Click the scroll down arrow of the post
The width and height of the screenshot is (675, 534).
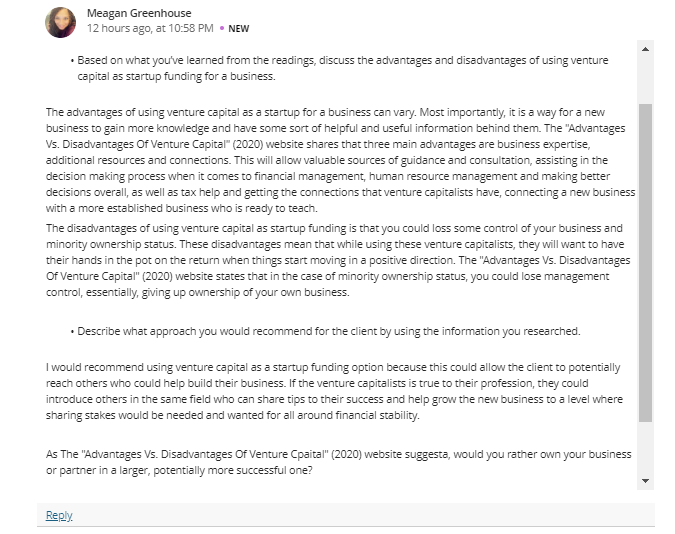point(645,481)
